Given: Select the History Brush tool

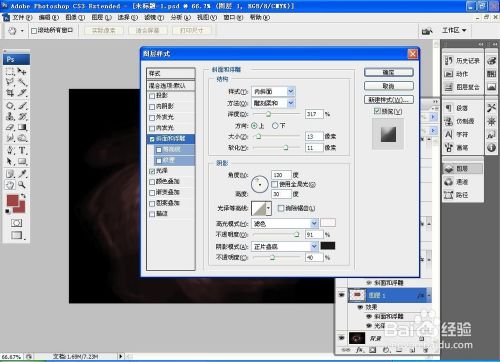Looking at the screenshot, I should (22, 117).
